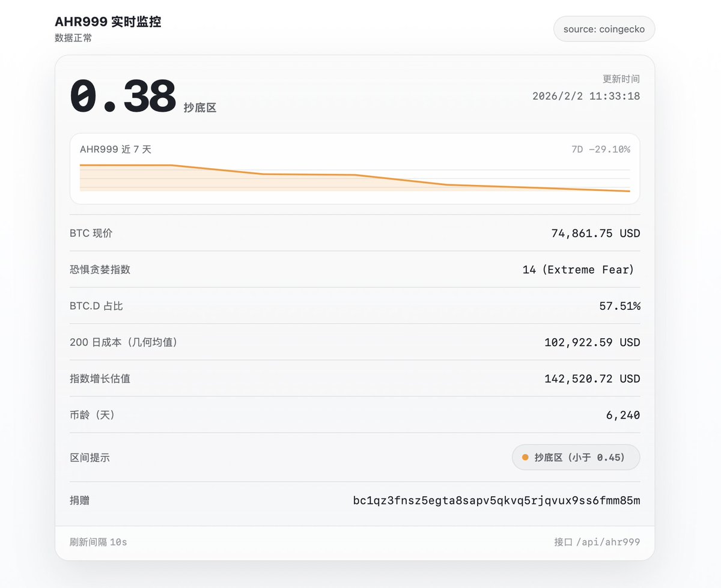Click the BTC price 74,861.75 USD
Image resolution: width=721 pixels, height=588 pixels.
coord(595,233)
